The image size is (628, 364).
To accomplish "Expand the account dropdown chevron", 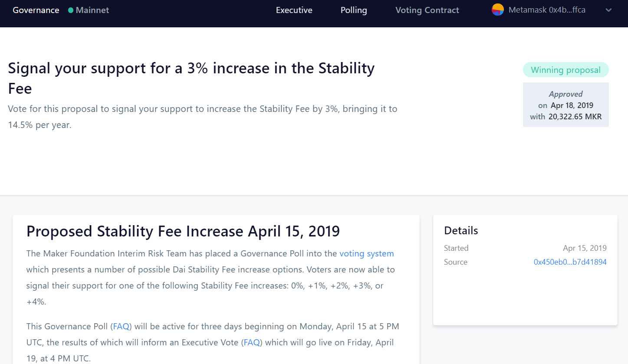I will pyautogui.click(x=608, y=10).
